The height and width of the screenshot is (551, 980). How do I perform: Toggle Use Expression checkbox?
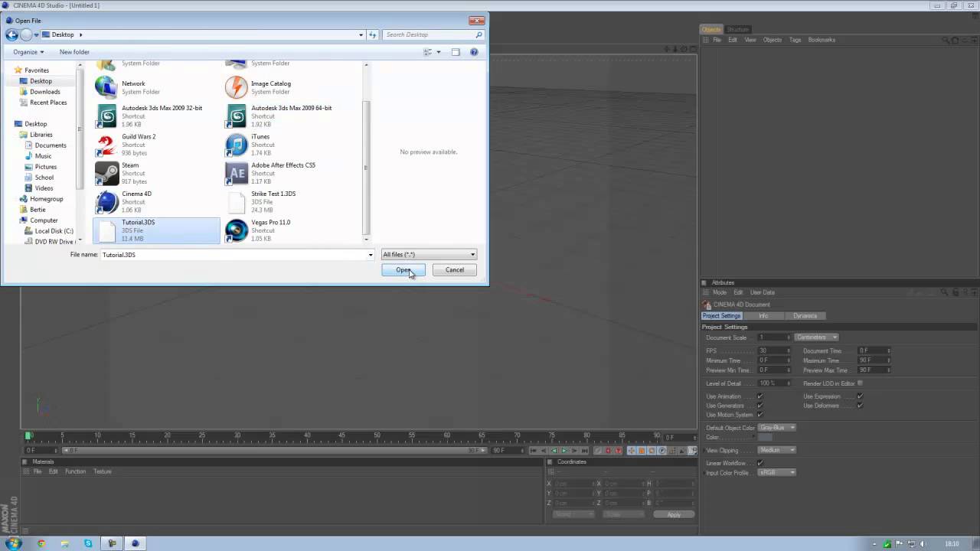tap(860, 396)
